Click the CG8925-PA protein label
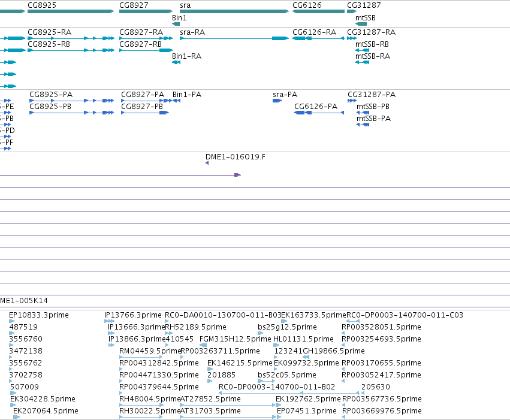The width and height of the screenshot is (510, 420). point(51,95)
